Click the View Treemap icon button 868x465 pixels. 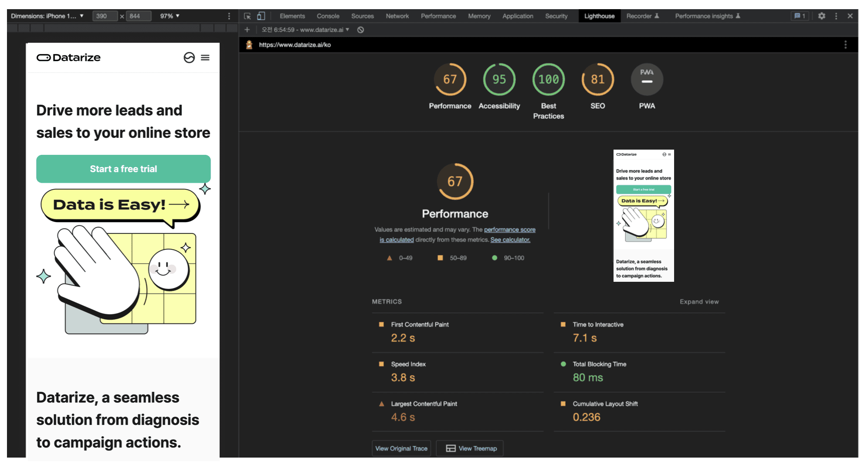[x=470, y=448]
